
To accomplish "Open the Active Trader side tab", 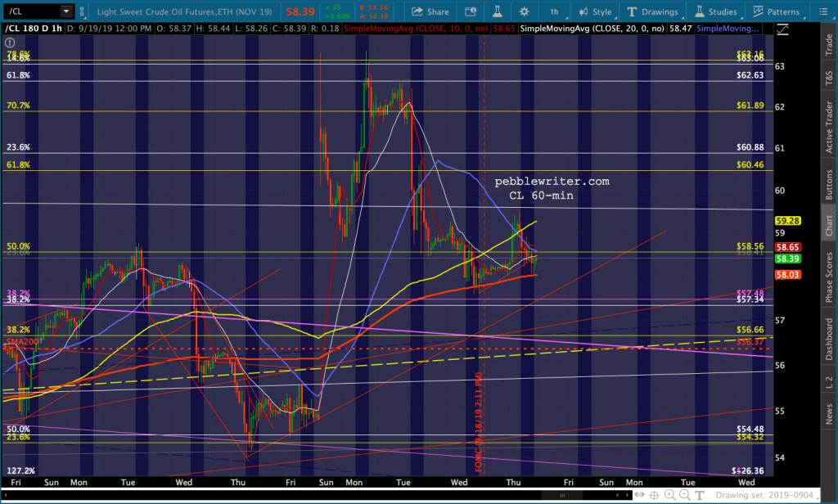I will coord(829,125).
